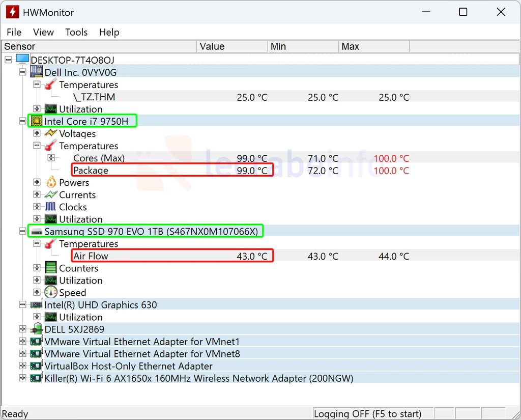The image size is (521, 420).
Task: Click the HWMonitor lightning app icon
Action: pyautogui.click(x=12, y=12)
